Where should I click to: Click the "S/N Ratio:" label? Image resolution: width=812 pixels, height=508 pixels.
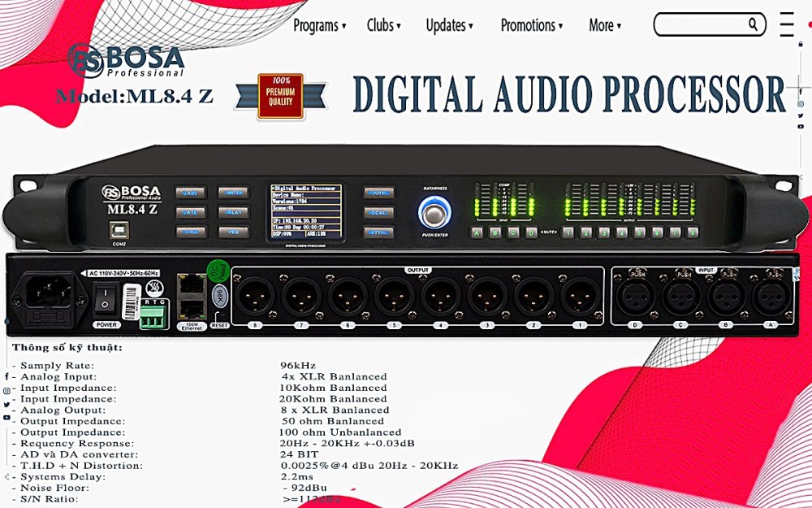[50, 499]
